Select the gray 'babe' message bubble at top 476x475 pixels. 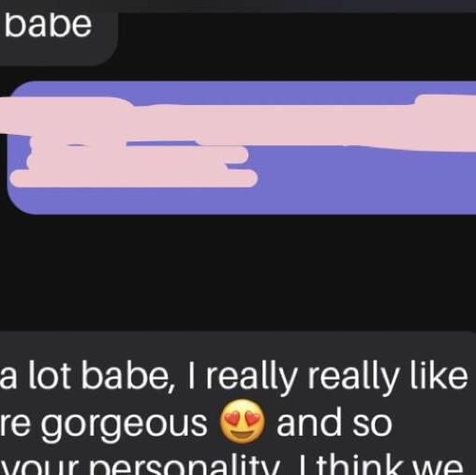(58, 39)
